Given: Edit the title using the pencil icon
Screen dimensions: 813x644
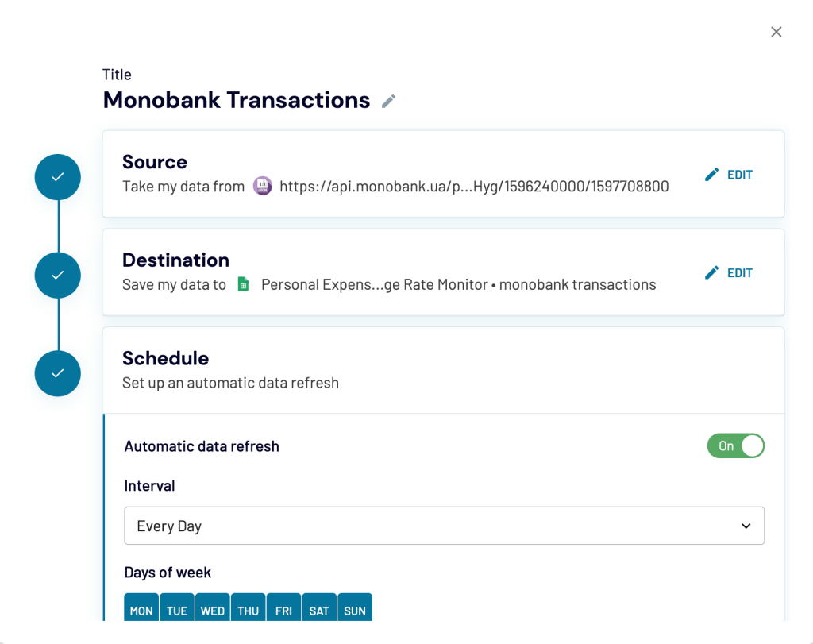Looking at the screenshot, I should click(388, 101).
